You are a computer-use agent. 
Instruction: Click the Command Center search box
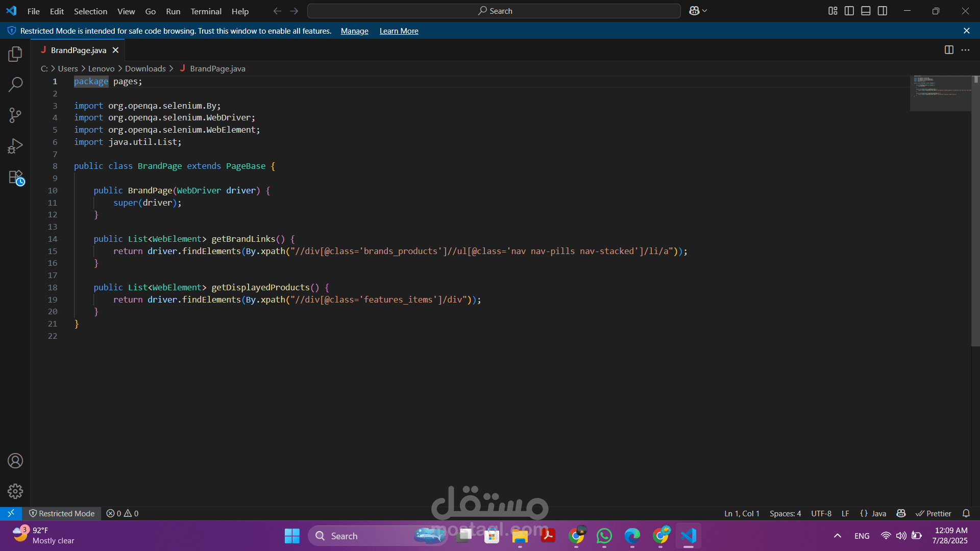[x=494, y=11]
